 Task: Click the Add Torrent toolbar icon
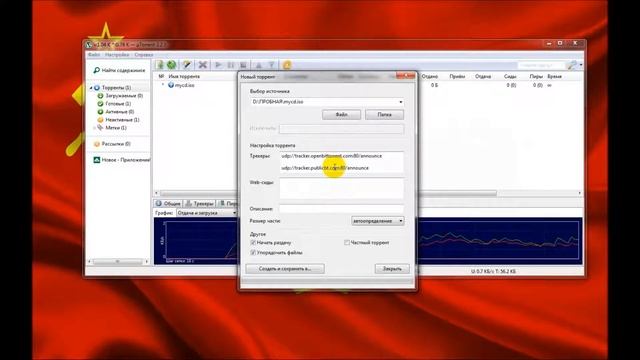click(x=160, y=65)
